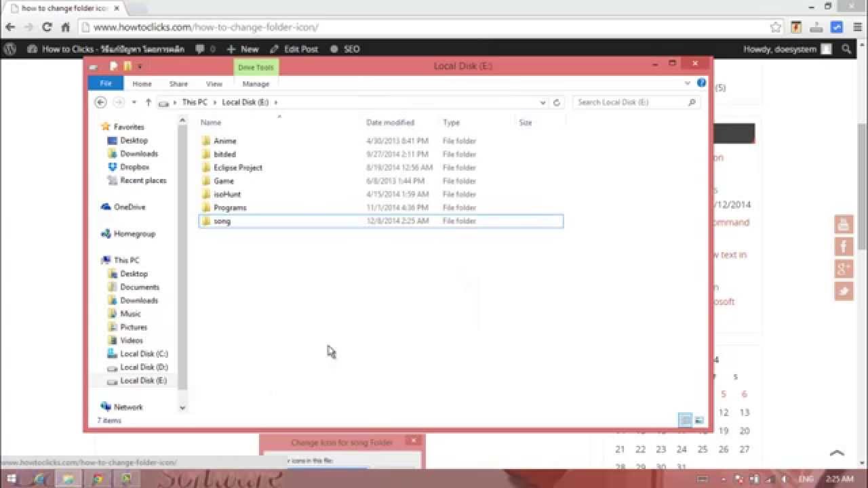Click the Search Local Disk (E:) box
Screen dimensions: 868x488
[x=636, y=102]
